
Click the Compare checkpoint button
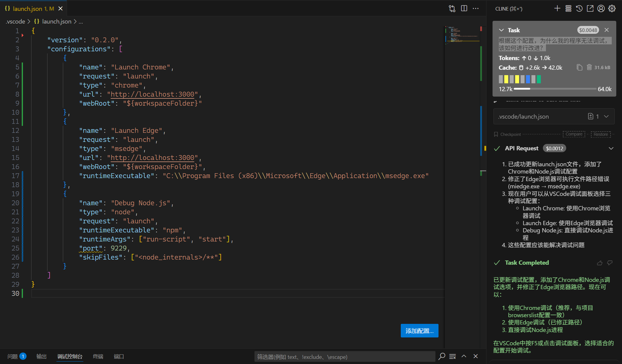coord(574,134)
